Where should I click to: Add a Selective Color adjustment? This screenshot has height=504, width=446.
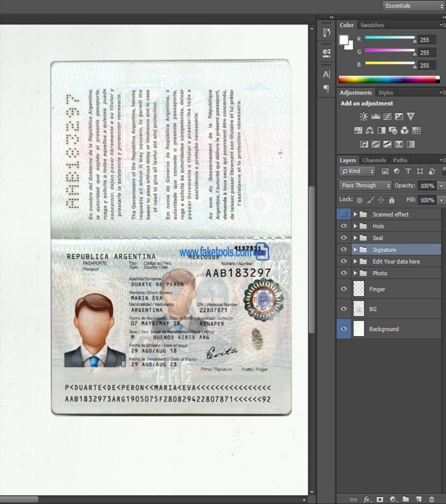[x=399, y=144]
